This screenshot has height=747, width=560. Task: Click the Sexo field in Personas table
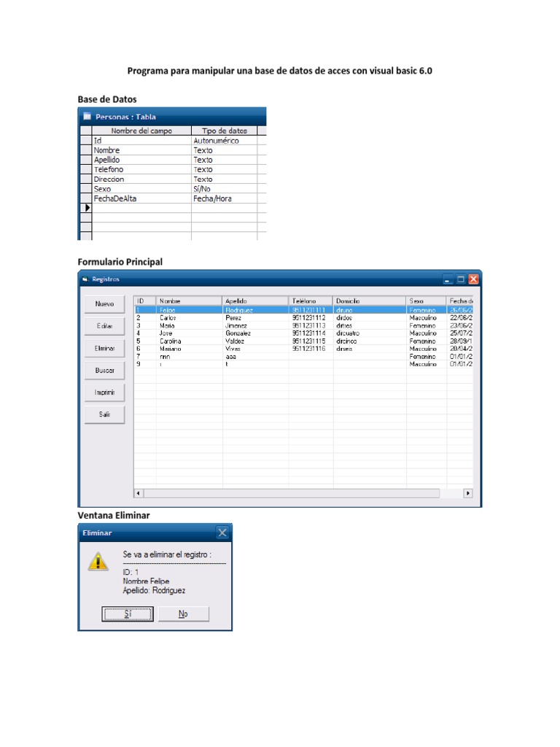tap(141, 189)
